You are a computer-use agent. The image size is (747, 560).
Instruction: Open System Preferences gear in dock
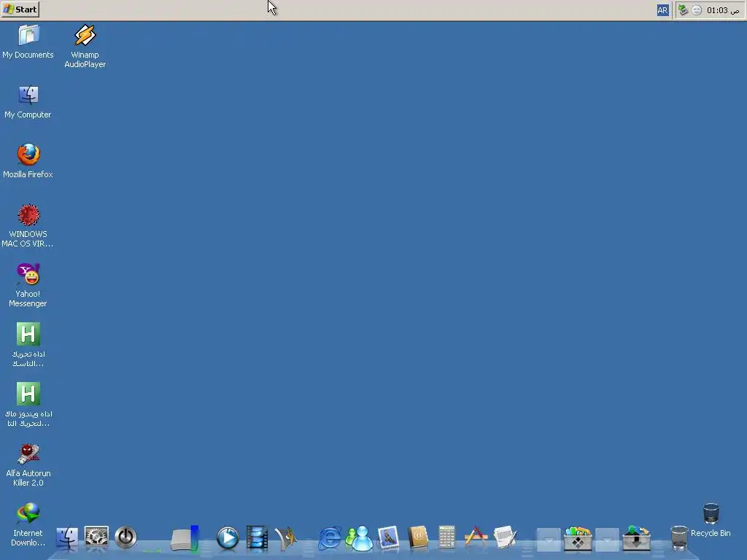pyautogui.click(x=96, y=537)
